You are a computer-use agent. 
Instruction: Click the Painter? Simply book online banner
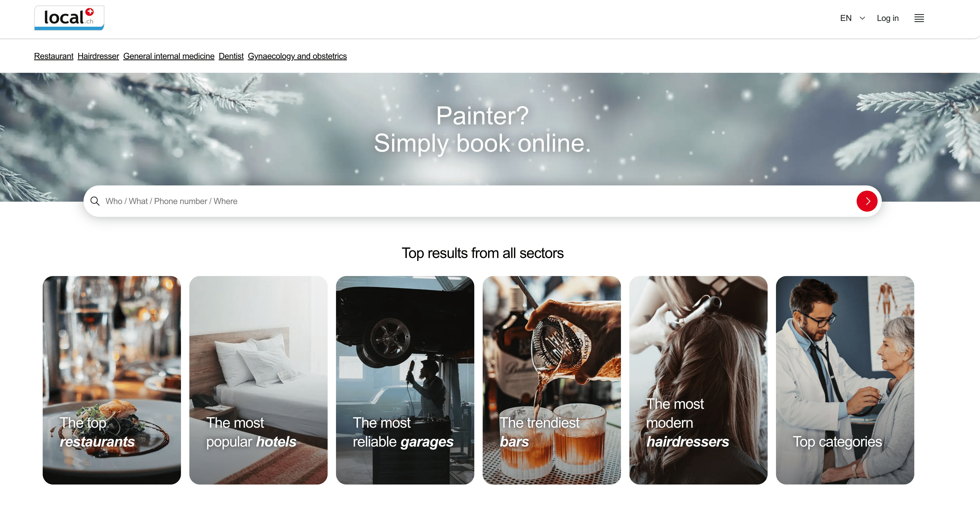[482, 129]
